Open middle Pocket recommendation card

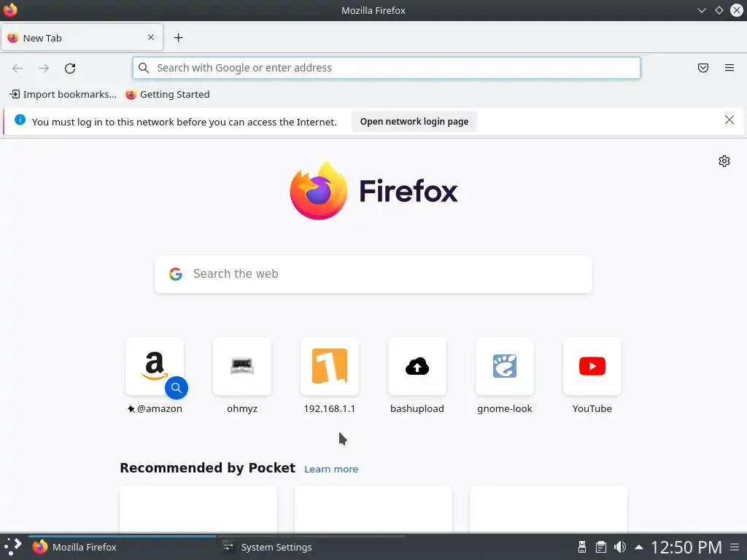tap(373, 509)
